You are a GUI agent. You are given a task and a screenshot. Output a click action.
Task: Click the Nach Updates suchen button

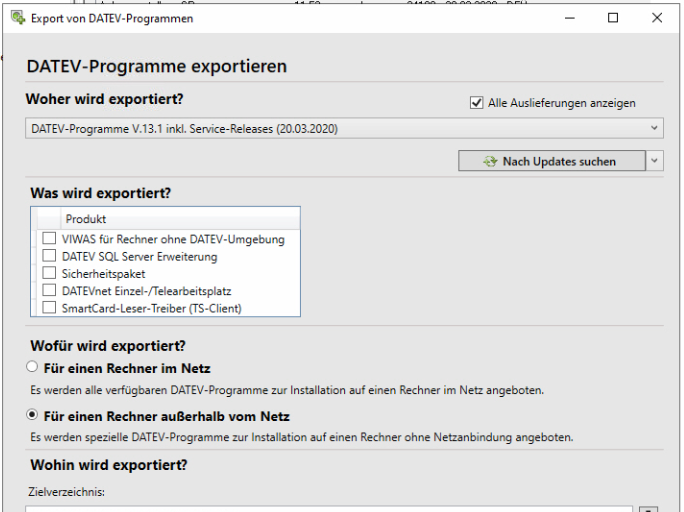coord(552,161)
